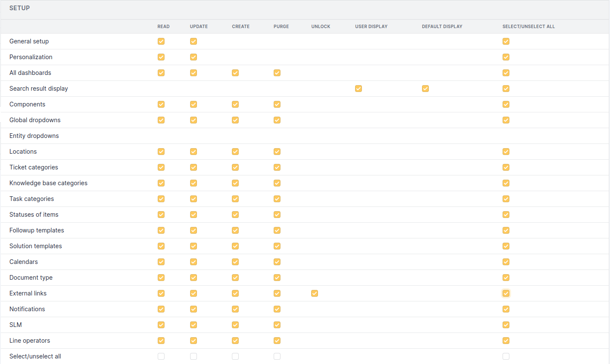Viewport: 610px width, 364px height.
Task: Toggle select all for Calendars row
Action: (x=506, y=262)
